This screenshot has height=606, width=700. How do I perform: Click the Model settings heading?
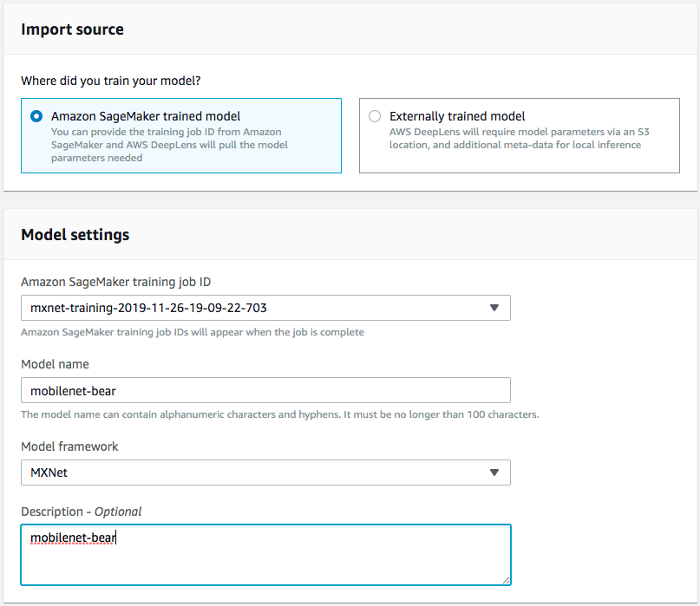click(x=75, y=235)
